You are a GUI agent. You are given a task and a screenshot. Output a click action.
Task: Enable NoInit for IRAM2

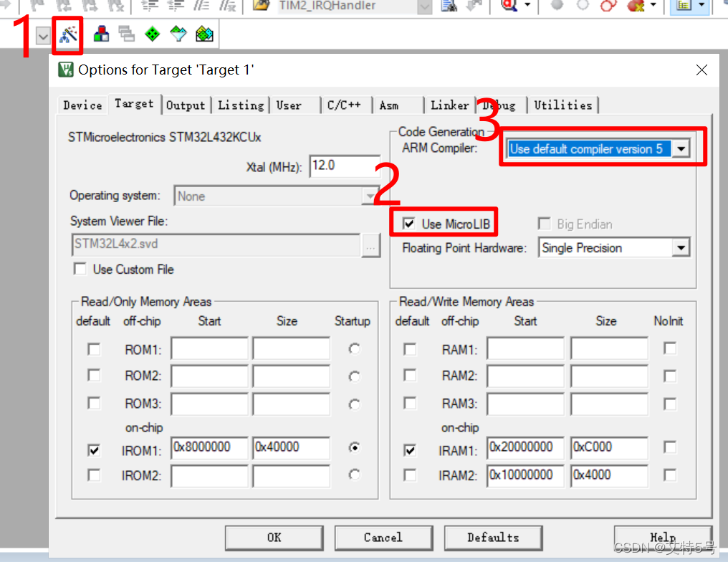(669, 475)
